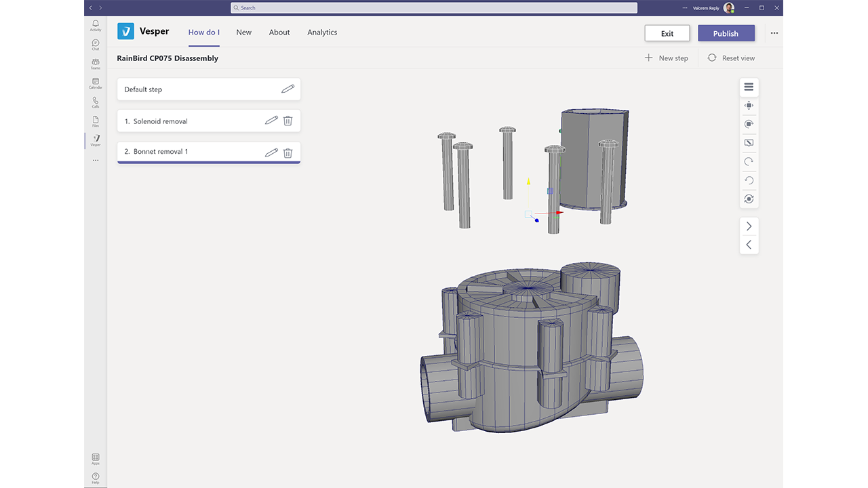Open Apps in Teams sidebar
This screenshot has height=488, width=868.
pos(96,459)
